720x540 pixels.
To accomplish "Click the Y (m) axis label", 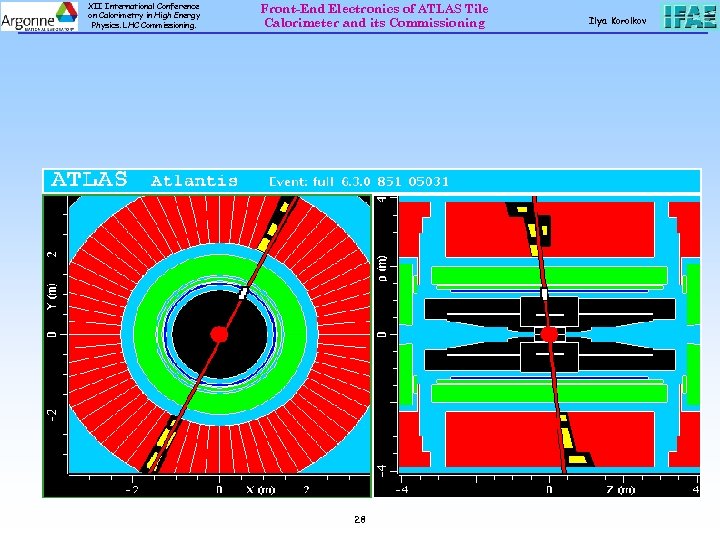I will (52, 296).
